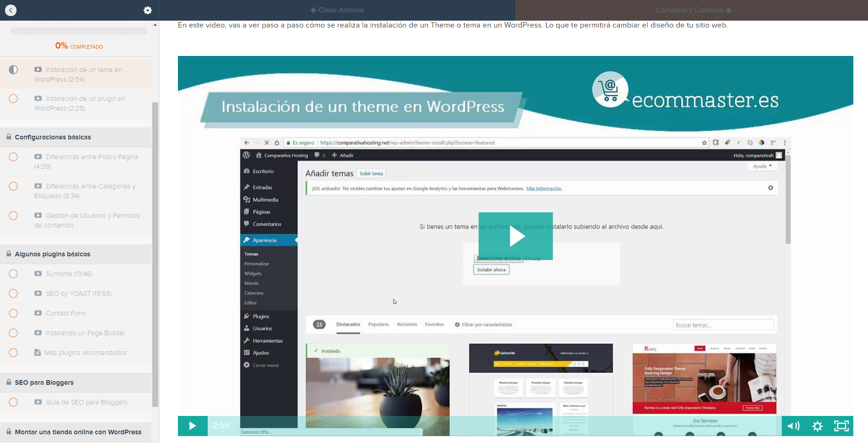Click the small play button in player bar
This screenshot has width=868, height=443.
pos(193,426)
